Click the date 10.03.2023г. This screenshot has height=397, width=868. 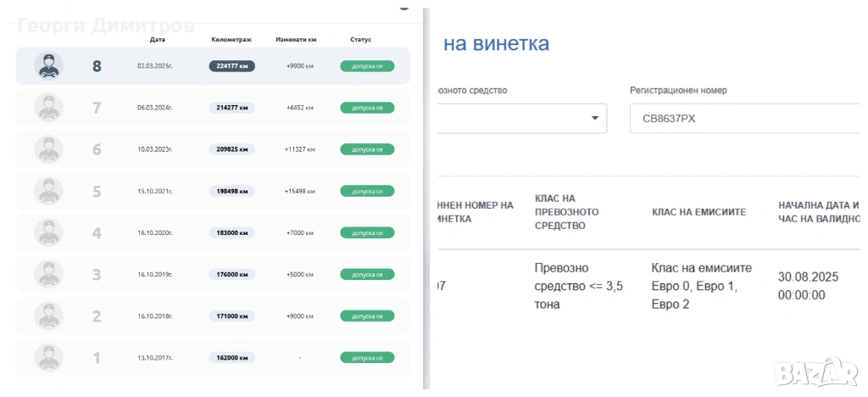155,149
